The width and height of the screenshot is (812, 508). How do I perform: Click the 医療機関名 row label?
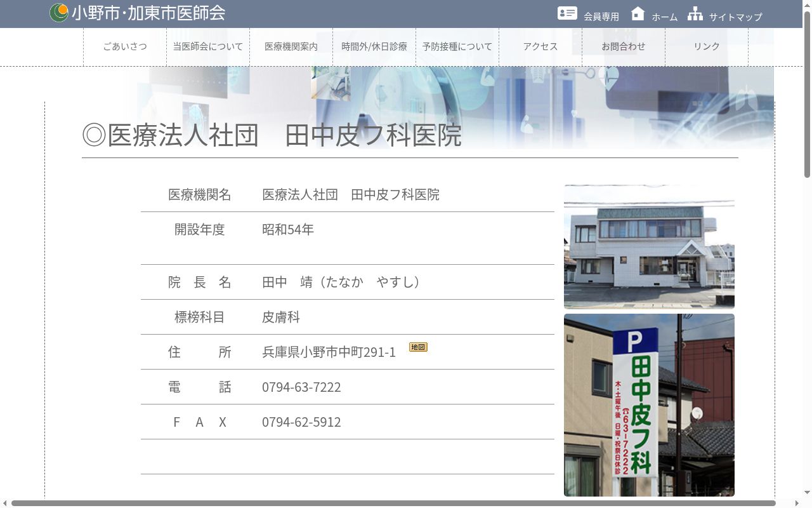pos(200,194)
